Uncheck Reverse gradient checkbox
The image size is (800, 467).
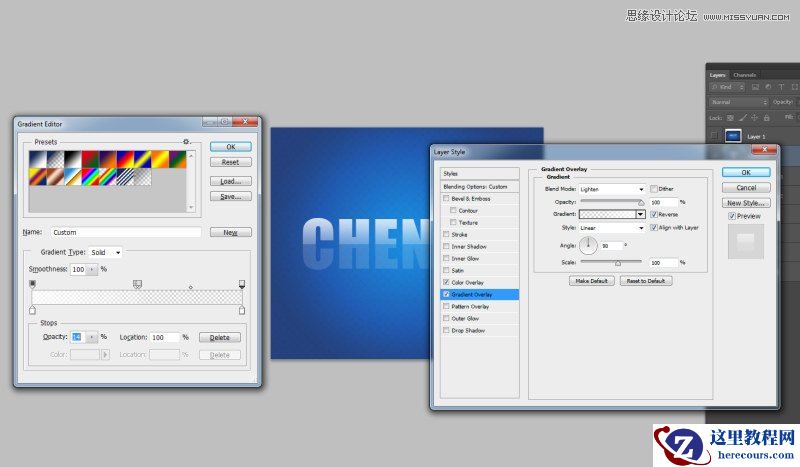654,214
